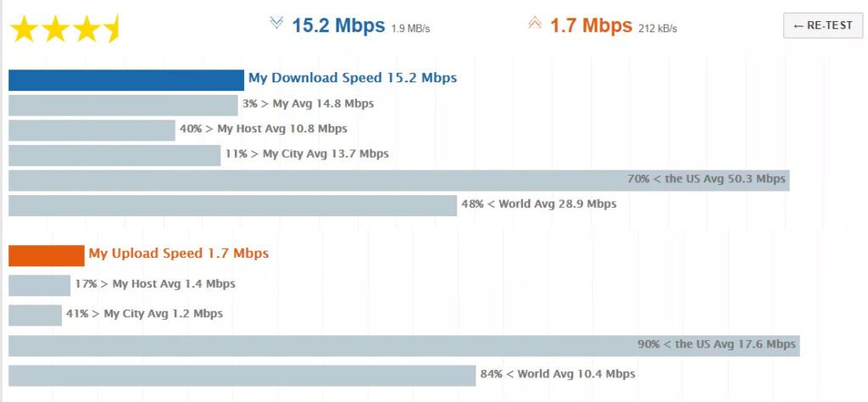The height and width of the screenshot is (402, 868).
Task: Select the US Avg 50.3 Mbps bar
Action: 399,181
